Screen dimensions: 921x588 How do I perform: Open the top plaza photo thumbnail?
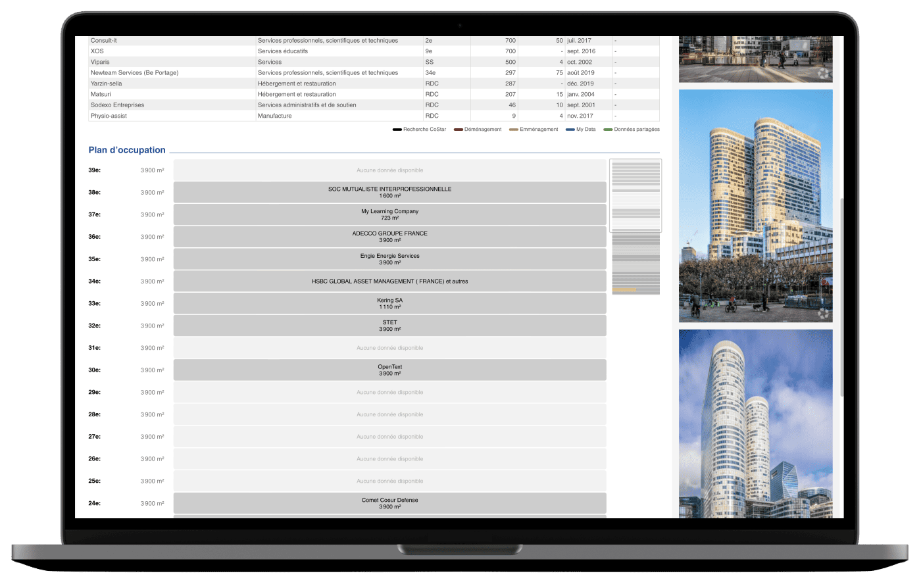[755, 59]
